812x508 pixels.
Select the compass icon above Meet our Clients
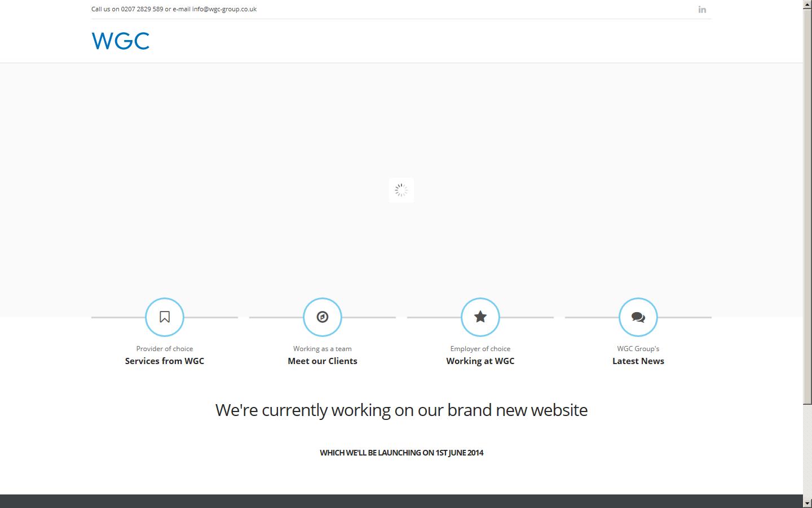click(x=322, y=317)
